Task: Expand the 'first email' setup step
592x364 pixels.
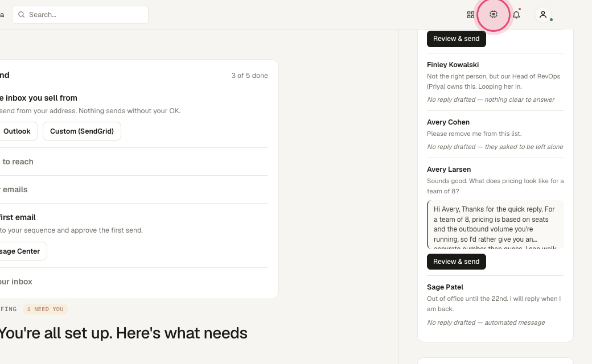Action: (x=18, y=218)
